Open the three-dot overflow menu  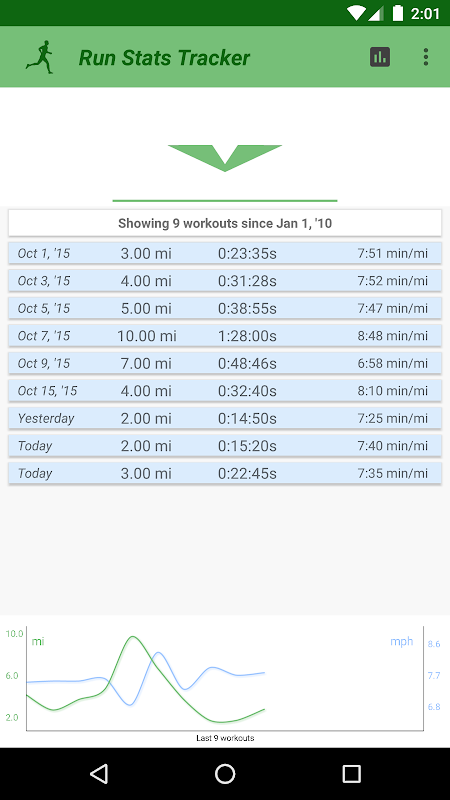point(426,57)
